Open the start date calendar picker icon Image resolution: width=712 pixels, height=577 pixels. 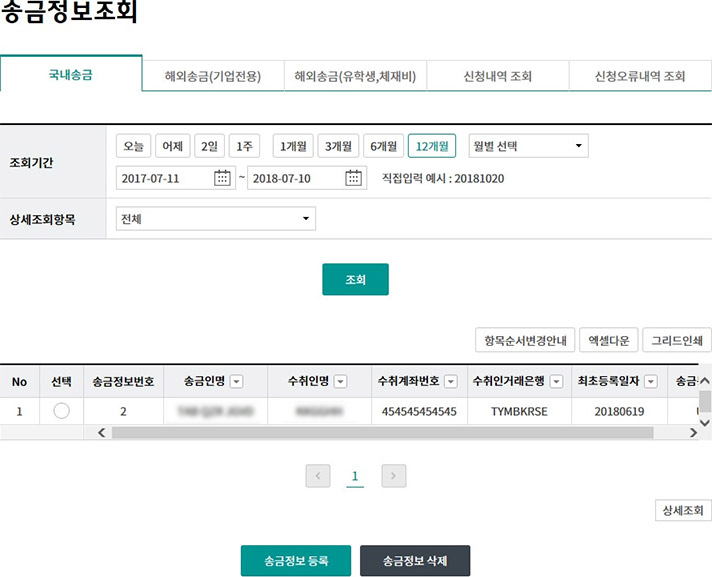(x=223, y=178)
